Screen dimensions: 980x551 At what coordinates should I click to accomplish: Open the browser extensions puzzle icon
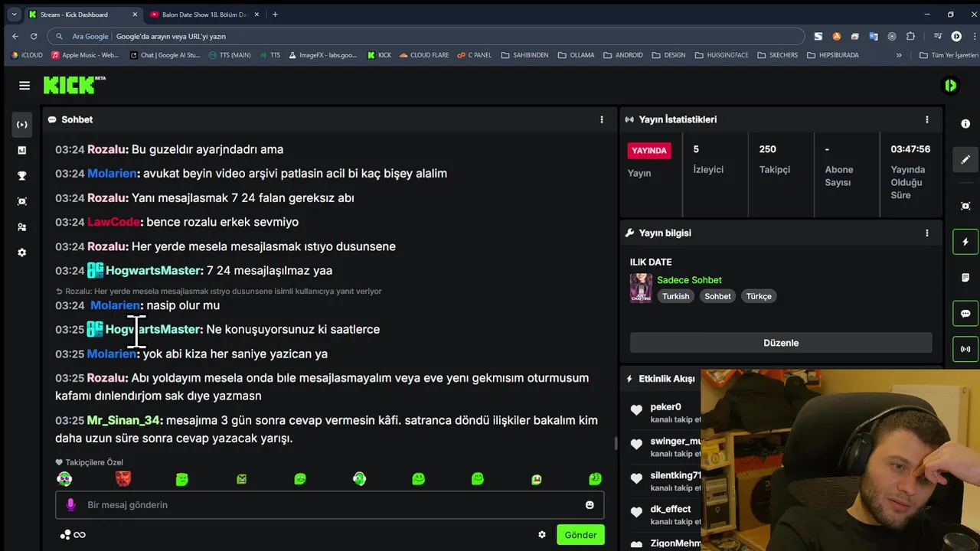point(910,36)
